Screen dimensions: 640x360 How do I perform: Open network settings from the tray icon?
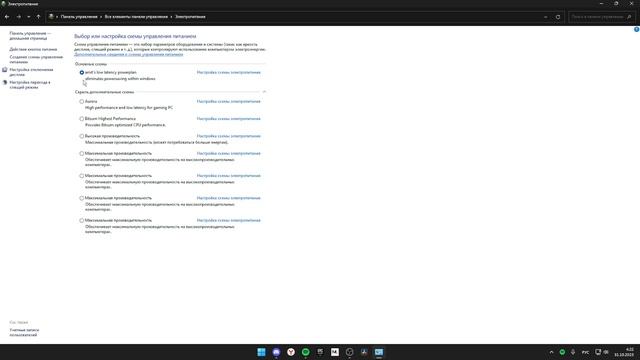click(598, 352)
